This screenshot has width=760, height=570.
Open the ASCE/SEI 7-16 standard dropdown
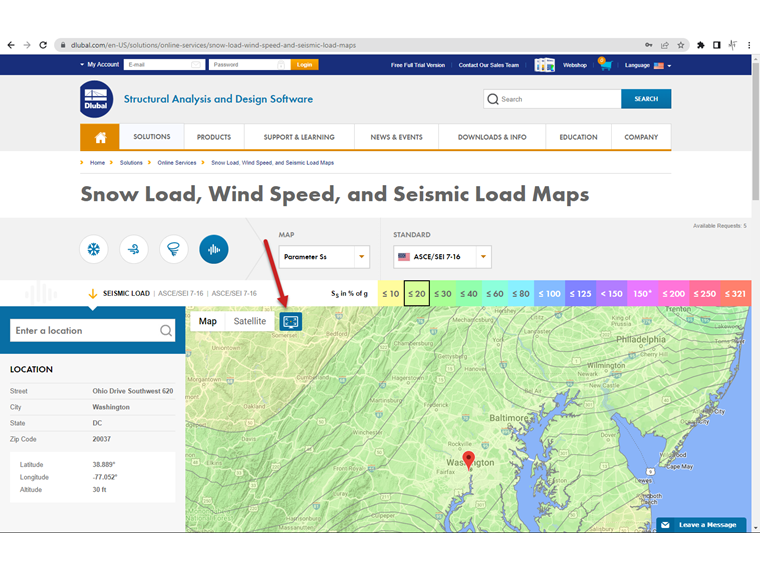click(x=442, y=257)
